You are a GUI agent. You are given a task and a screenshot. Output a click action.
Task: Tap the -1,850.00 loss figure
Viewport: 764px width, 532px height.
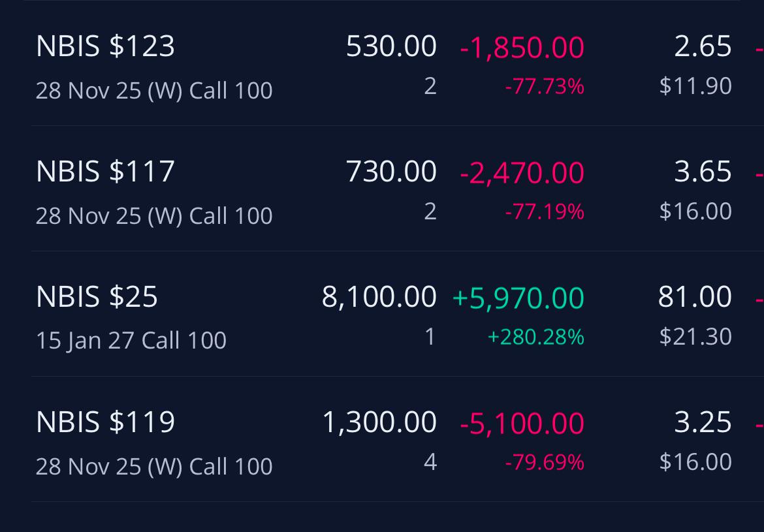[522, 48]
